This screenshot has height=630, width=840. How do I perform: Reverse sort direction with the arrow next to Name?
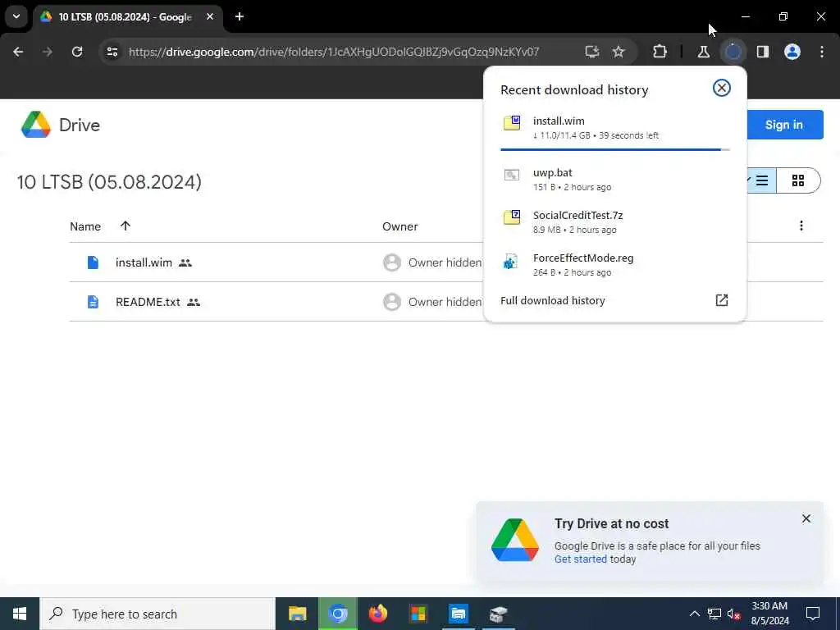coord(126,226)
